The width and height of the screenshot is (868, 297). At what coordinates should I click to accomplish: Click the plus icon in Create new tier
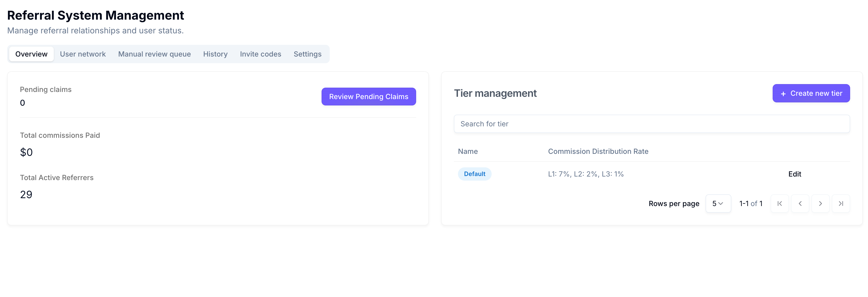point(783,94)
